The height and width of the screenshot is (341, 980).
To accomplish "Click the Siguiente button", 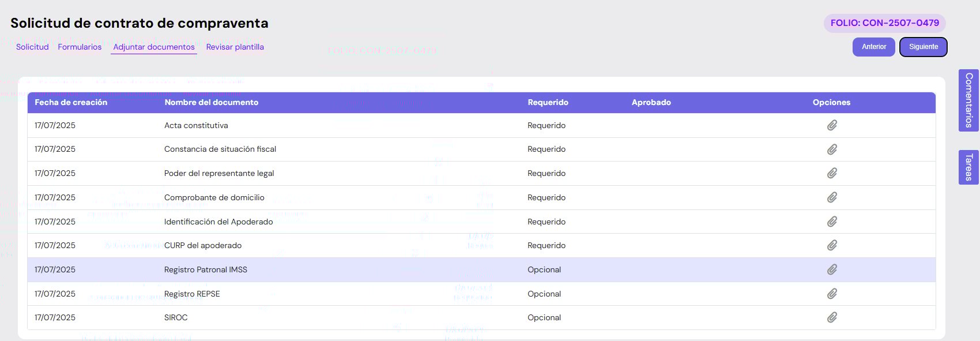I will (x=923, y=47).
